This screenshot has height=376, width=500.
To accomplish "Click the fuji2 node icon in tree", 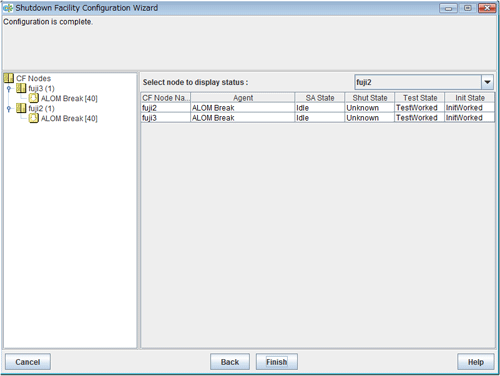I will pyautogui.click(x=21, y=108).
